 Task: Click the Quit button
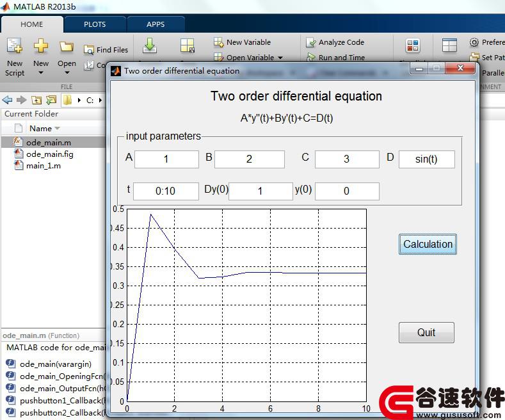click(x=426, y=332)
